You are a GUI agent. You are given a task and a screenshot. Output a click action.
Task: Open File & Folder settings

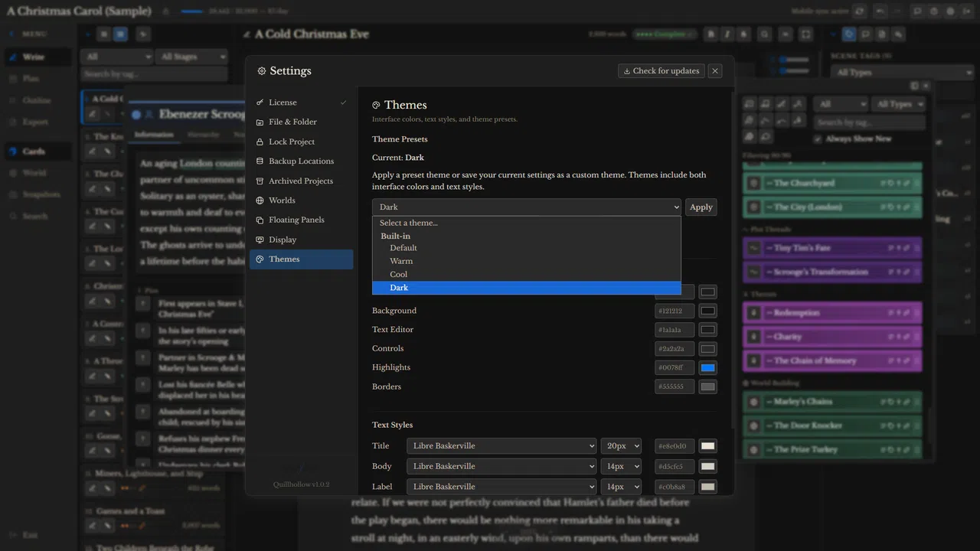(x=301, y=122)
